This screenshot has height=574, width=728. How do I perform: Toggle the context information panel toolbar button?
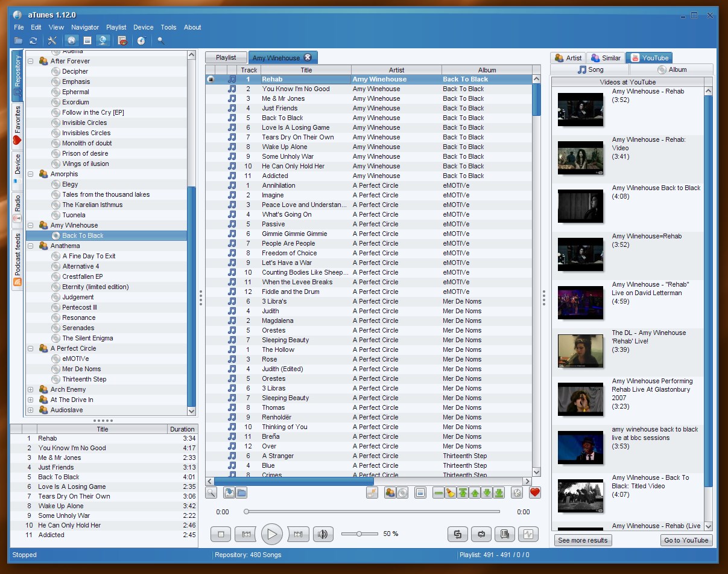[103, 40]
